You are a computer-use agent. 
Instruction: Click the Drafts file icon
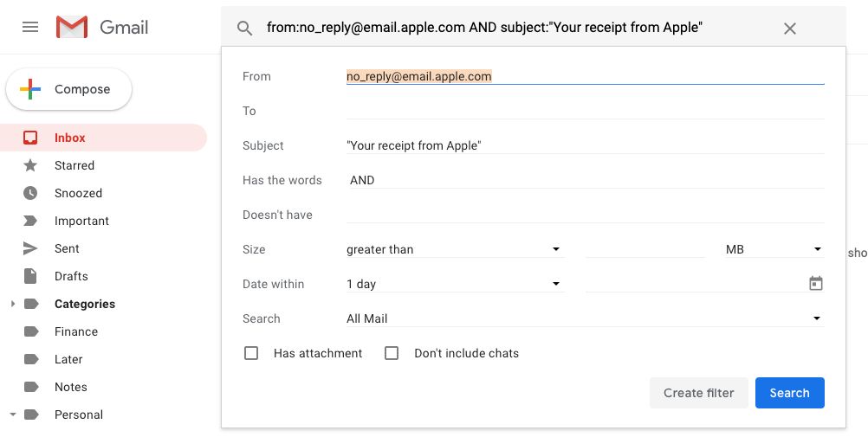[x=30, y=276]
